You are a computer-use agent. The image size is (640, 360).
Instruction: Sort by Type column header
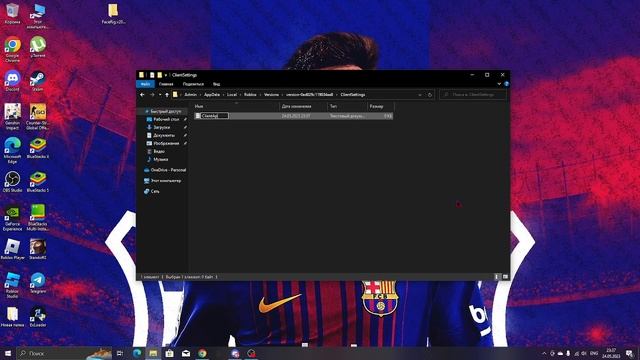347,107
